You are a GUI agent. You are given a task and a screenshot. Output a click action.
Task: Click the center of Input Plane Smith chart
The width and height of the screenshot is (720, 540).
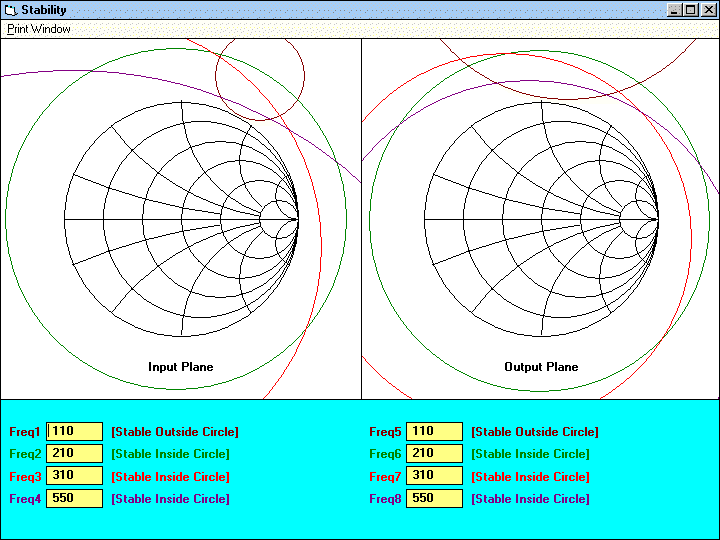coord(181,219)
